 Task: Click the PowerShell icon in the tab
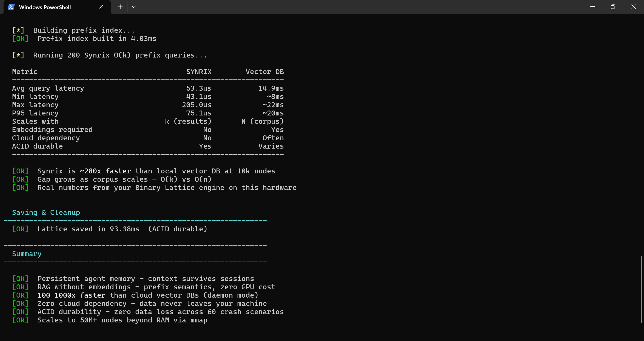pos(11,7)
